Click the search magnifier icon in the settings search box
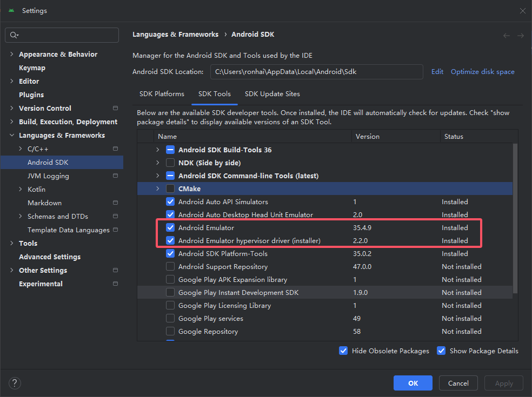This screenshot has height=397, width=532. click(14, 35)
